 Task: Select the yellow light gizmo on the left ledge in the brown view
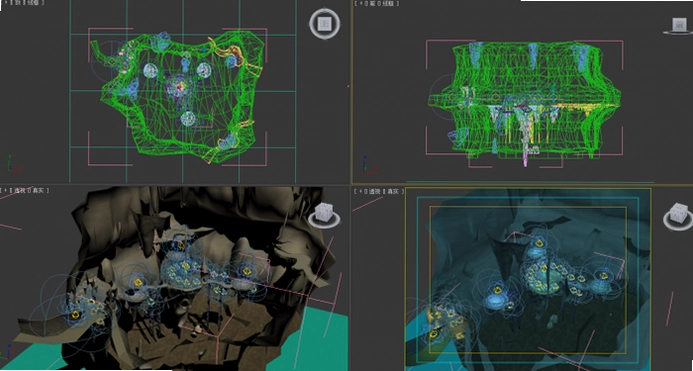[75, 315]
